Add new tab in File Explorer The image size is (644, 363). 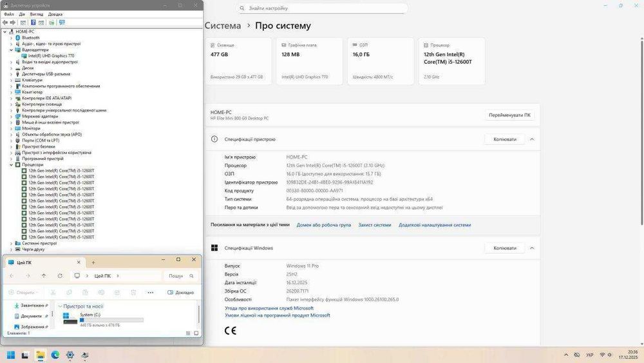[x=93, y=262]
